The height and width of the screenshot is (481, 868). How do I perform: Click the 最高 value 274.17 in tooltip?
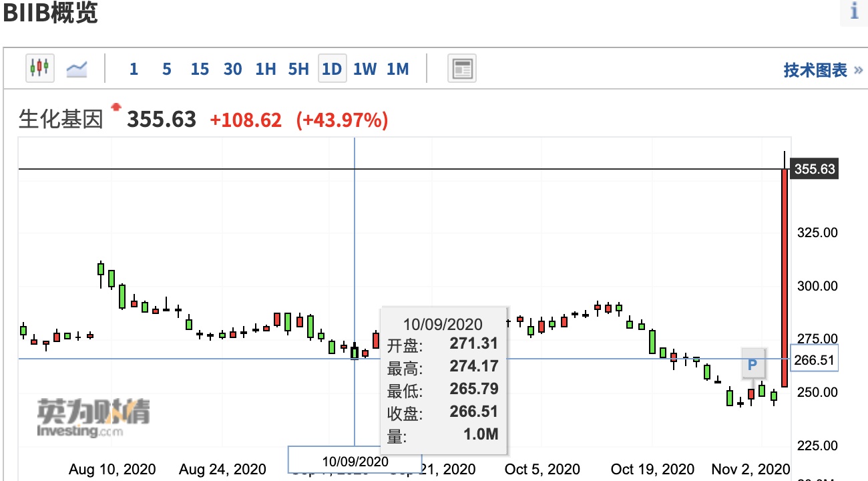tap(474, 366)
